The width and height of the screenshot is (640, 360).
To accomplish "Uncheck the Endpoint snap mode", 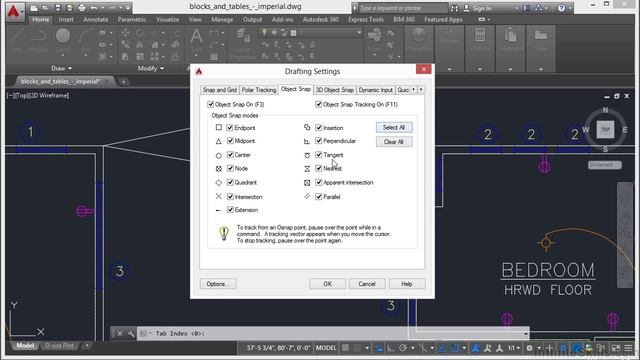I will 230,128.
